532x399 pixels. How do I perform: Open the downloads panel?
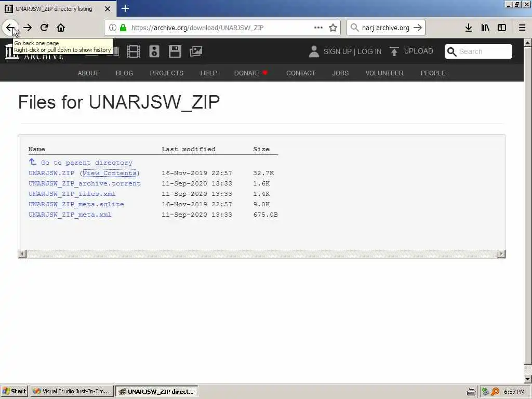pyautogui.click(x=469, y=28)
